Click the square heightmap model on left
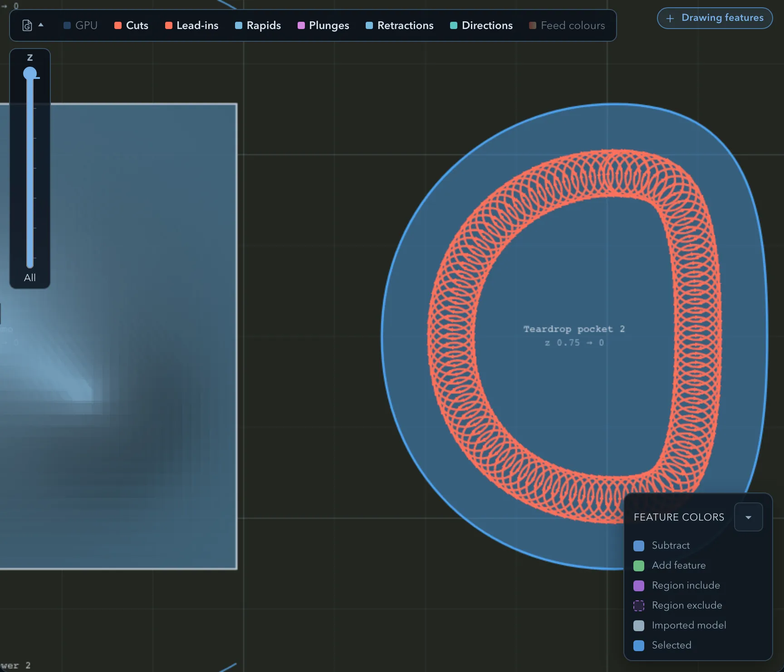This screenshot has width=784, height=672. coord(118,336)
